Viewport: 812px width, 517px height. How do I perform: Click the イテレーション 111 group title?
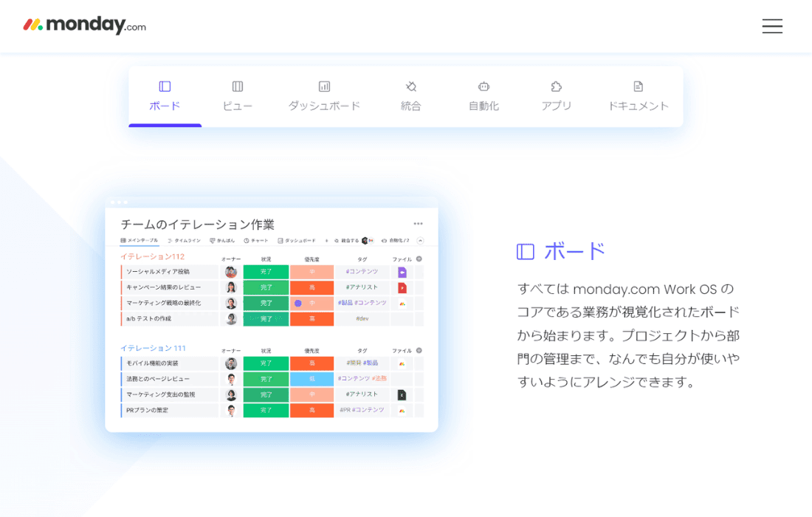(153, 348)
